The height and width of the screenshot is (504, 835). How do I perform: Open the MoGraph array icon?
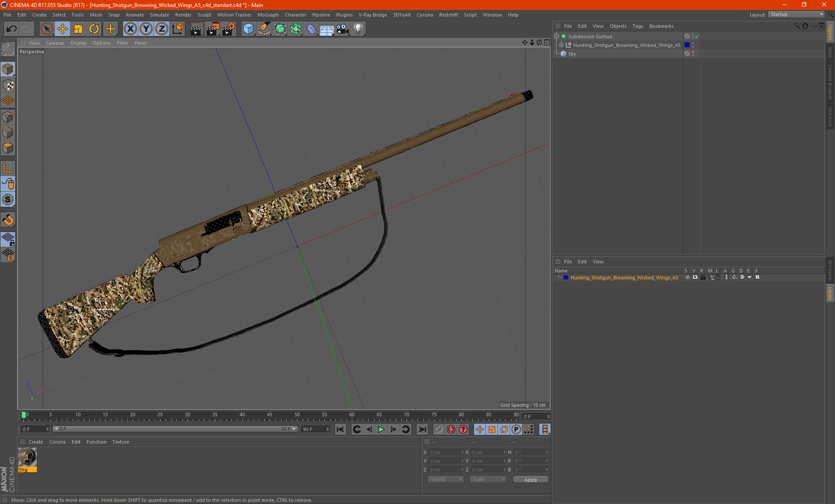tap(296, 29)
